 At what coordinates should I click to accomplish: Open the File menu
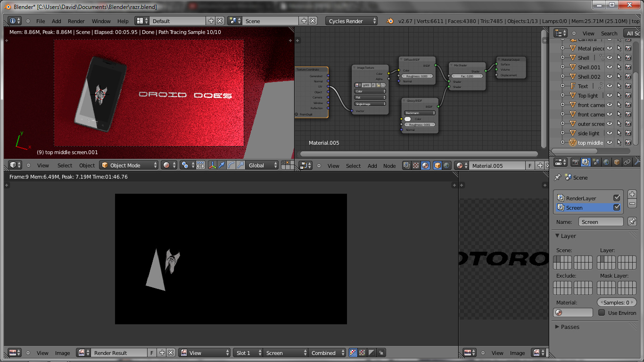(x=41, y=21)
